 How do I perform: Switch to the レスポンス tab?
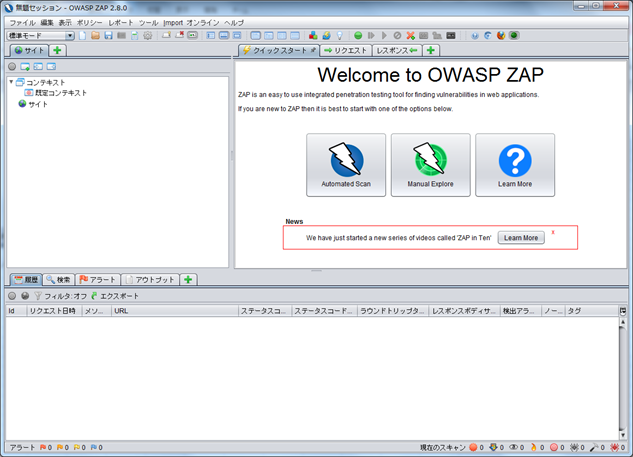(397, 50)
